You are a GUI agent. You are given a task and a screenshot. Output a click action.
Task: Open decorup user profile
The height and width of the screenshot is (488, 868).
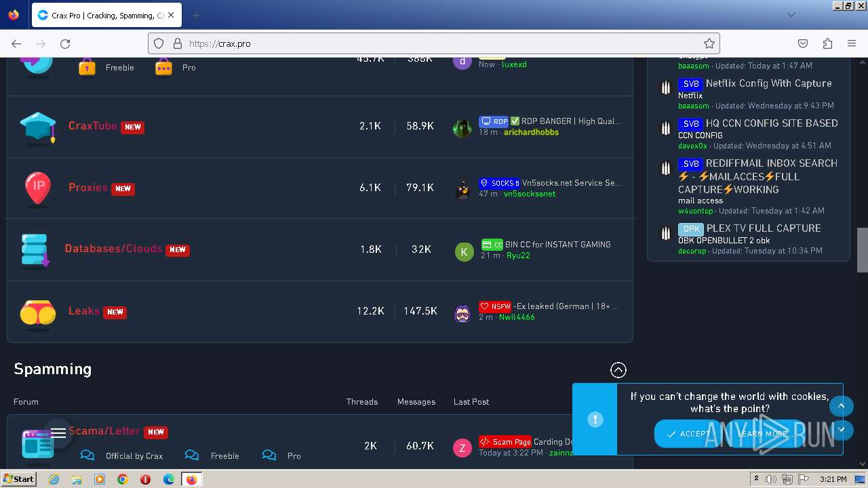pos(692,251)
